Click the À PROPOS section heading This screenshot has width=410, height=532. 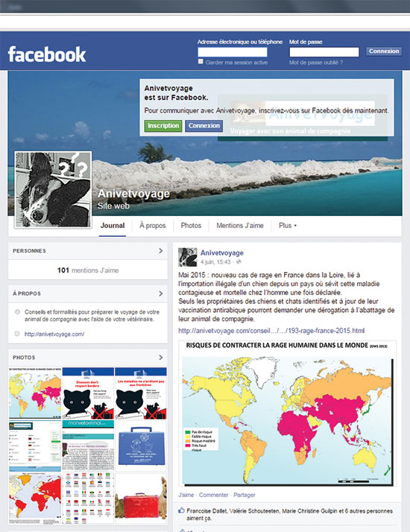tap(27, 294)
